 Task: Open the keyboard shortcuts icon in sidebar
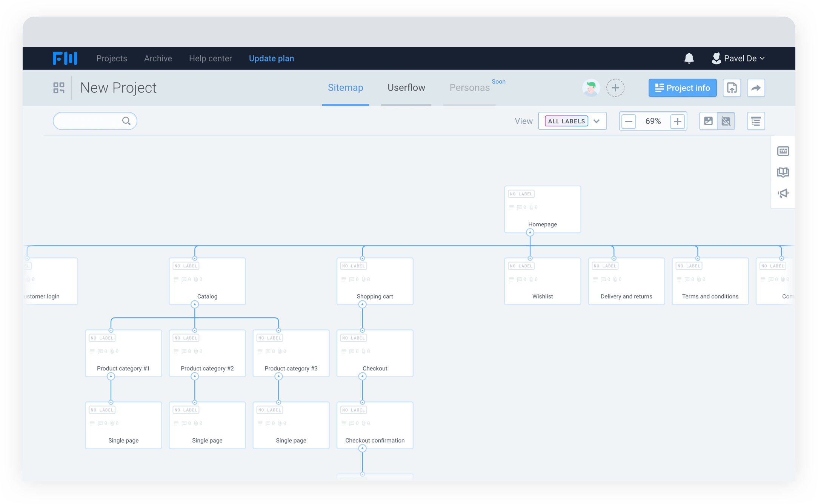(783, 151)
